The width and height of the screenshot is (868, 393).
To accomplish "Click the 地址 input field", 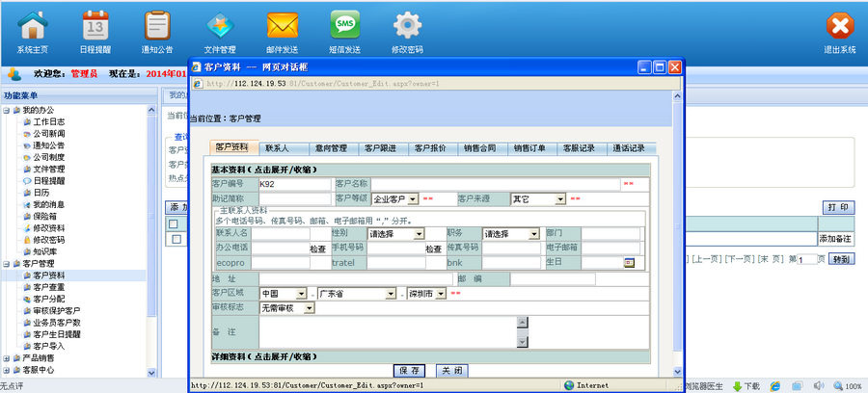I will coord(356,279).
